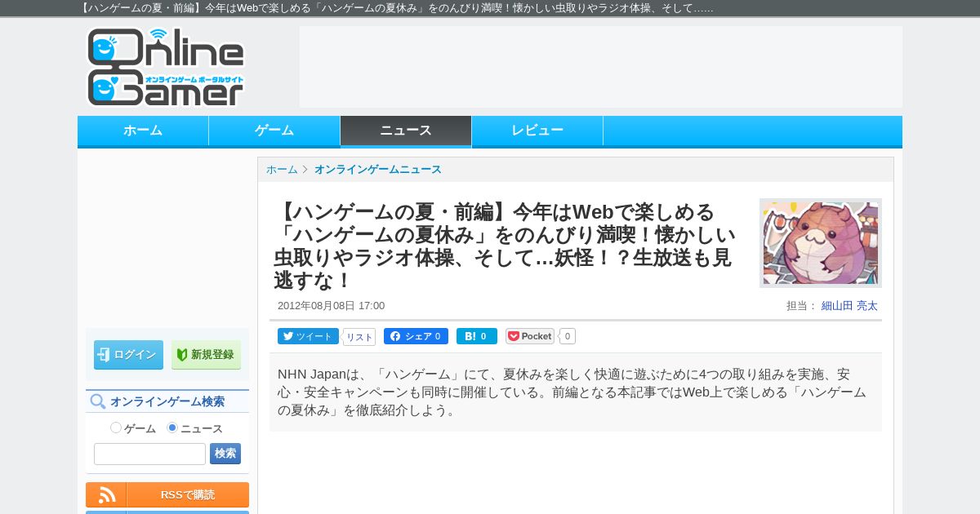The width and height of the screenshot is (980, 514).
Task: Select the ゲーム radio button
Action: pyautogui.click(x=116, y=428)
